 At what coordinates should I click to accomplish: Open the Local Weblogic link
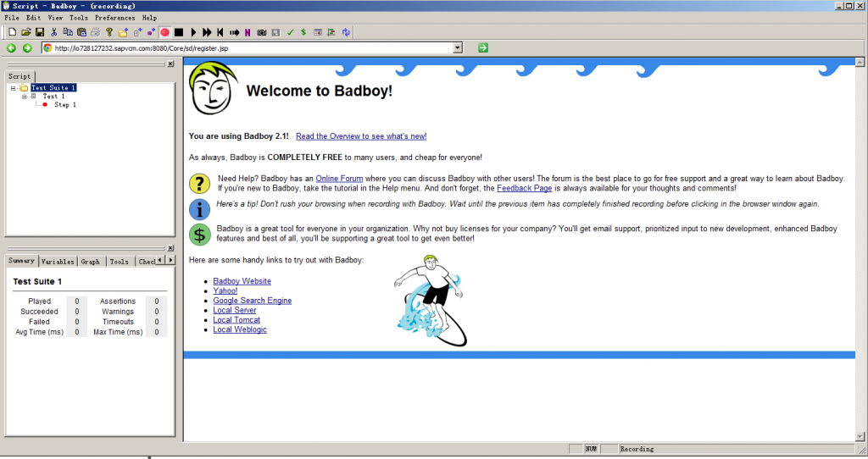(x=240, y=329)
